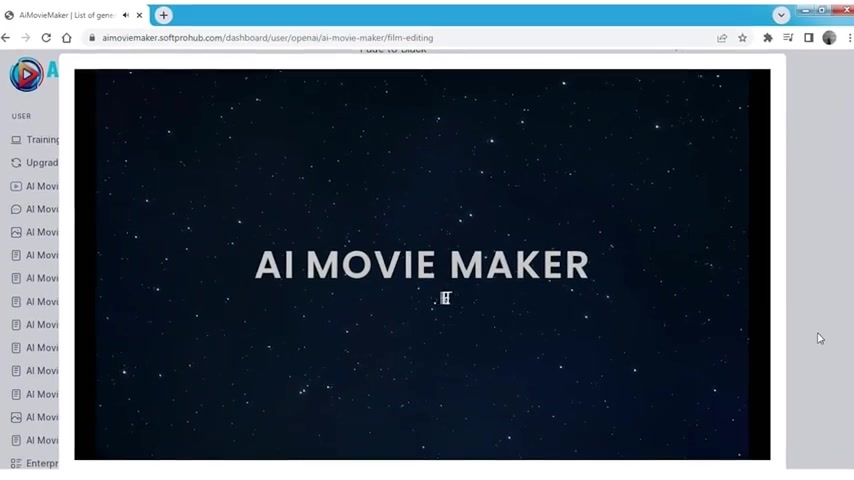Open the media controls icon in toolbar

[x=788, y=38]
